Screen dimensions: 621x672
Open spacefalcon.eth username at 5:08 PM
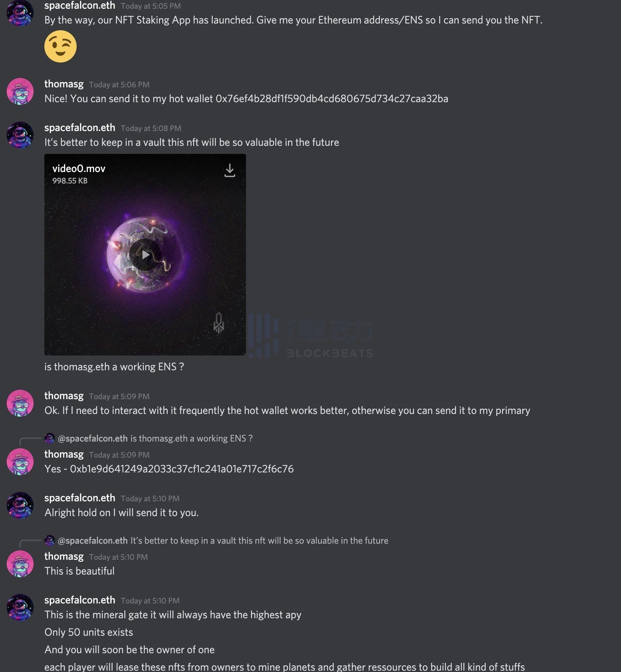[80, 128]
